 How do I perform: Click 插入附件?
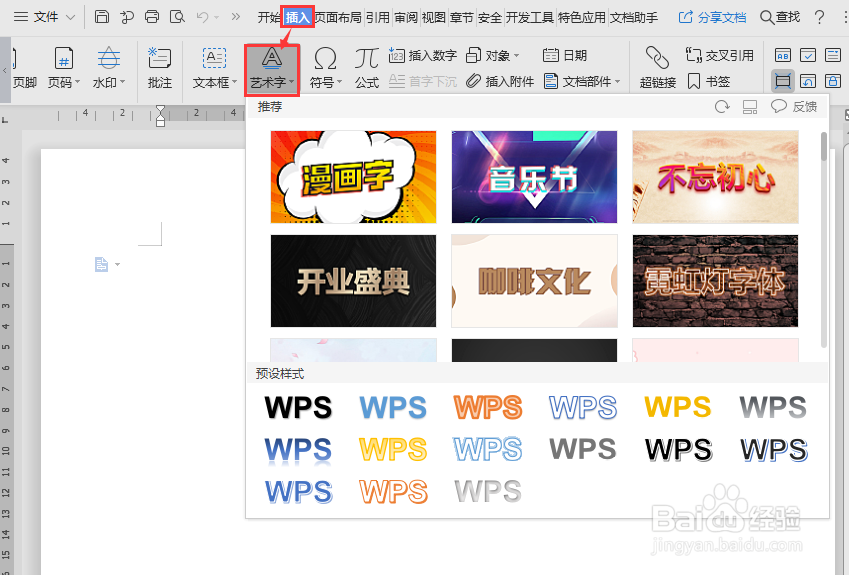pos(500,81)
